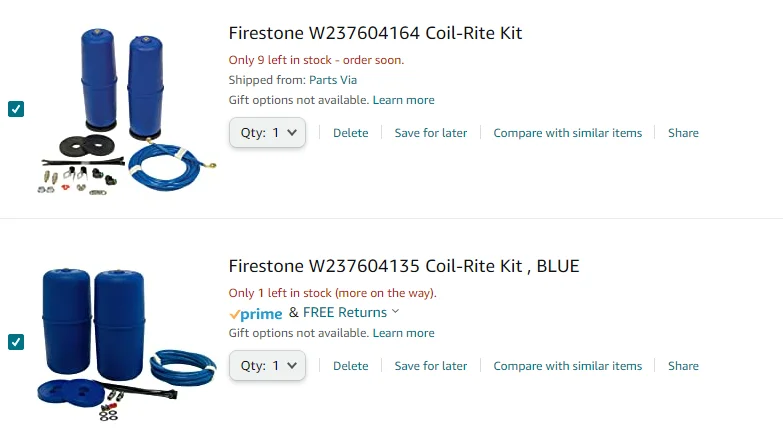Save the W237604135 BLUE kit for later
783x437 pixels.
pos(431,366)
